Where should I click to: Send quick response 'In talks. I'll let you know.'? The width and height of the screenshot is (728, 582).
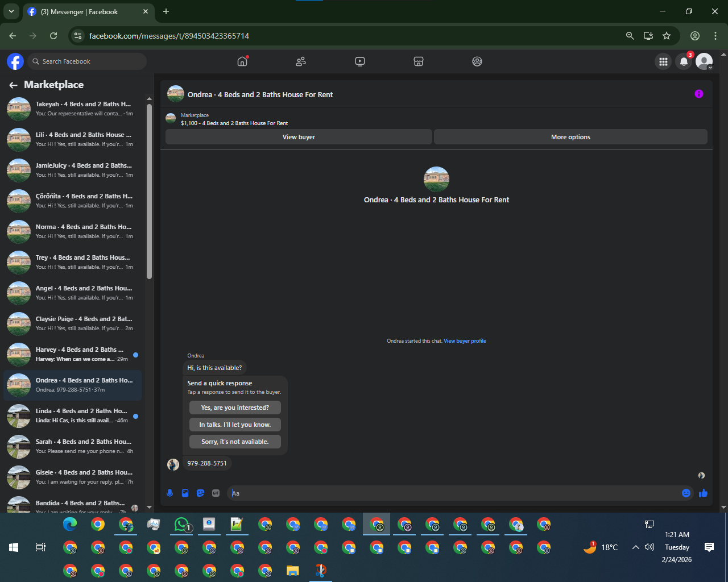coord(235,425)
